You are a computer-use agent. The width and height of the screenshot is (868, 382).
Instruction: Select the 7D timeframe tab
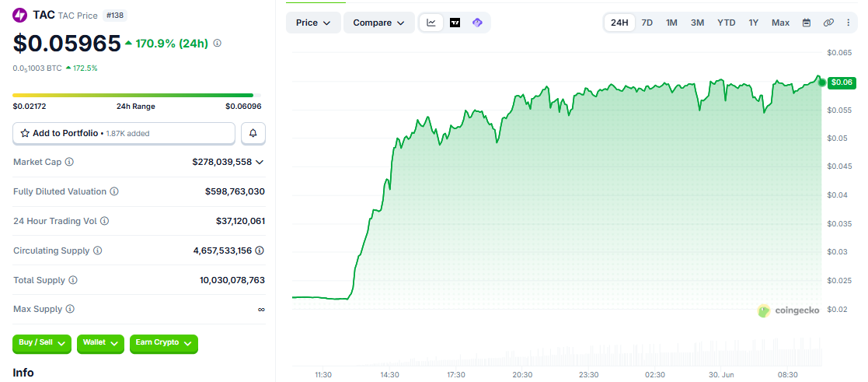click(647, 23)
